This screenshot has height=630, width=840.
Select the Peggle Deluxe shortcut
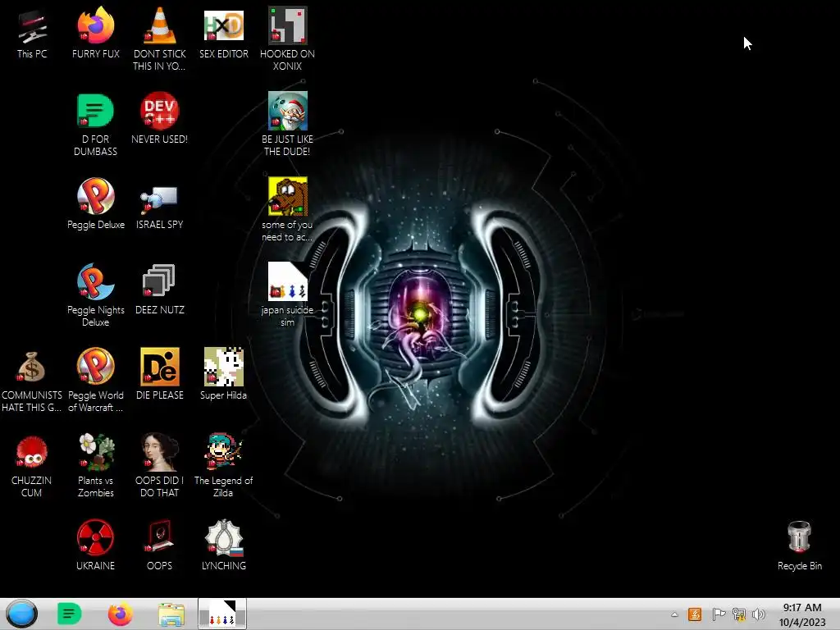96,204
